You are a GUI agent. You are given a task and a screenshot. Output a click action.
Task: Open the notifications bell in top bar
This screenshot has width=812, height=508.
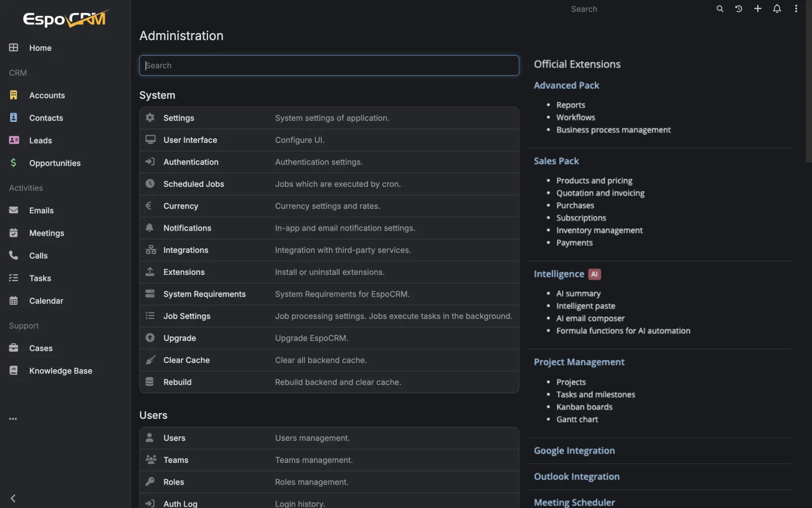(776, 9)
